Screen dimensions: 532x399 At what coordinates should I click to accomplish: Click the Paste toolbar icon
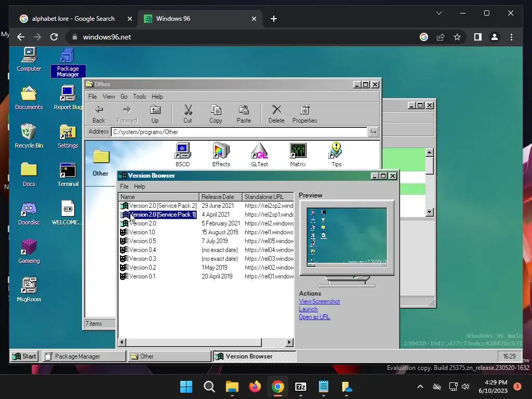pyautogui.click(x=244, y=114)
